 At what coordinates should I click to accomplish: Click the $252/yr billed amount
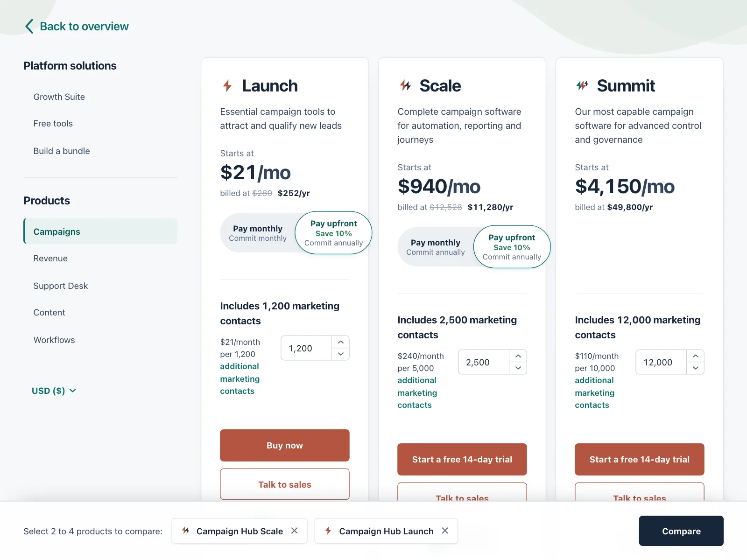coord(294,193)
